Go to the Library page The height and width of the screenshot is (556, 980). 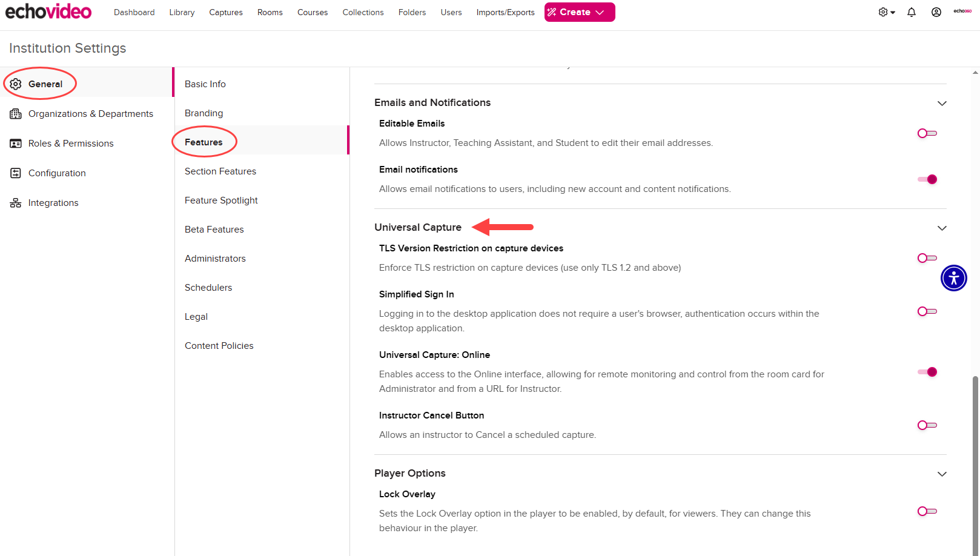click(x=182, y=12)
